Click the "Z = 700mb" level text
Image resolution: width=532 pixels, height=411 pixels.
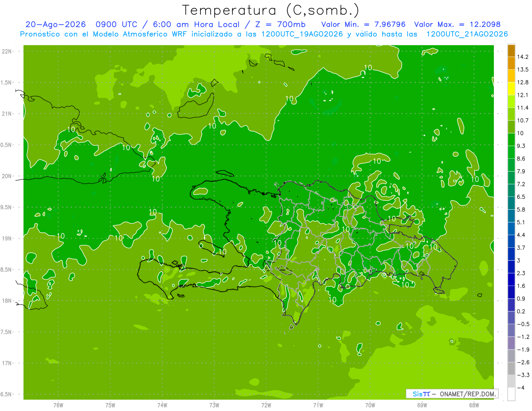[280, 24]
